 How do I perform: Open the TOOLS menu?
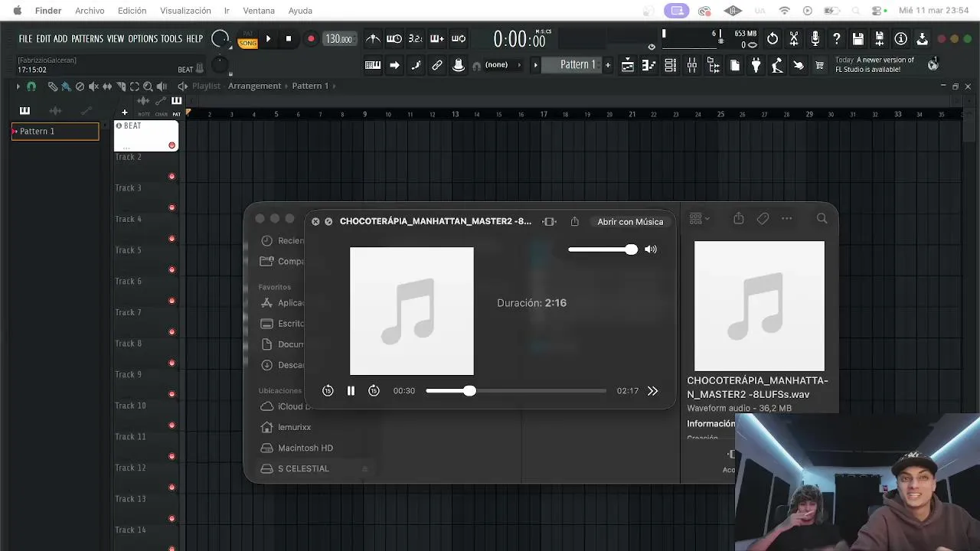[x=171, y=39]
